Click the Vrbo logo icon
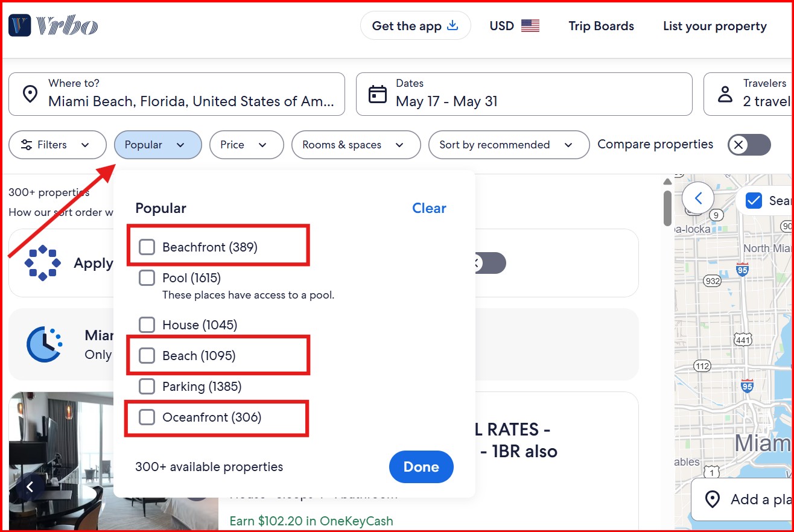Viewport: 794px width, 532px height. (x=20, y=26)
